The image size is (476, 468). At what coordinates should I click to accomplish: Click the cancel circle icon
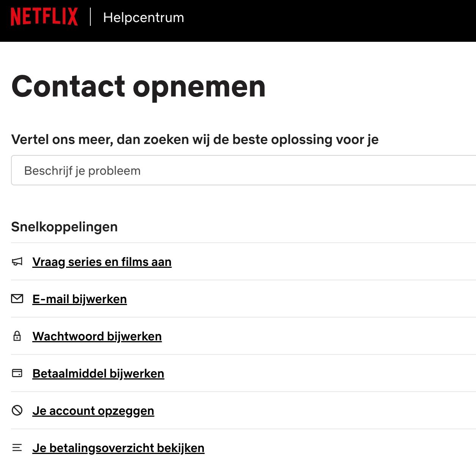[x=17, y=410]
